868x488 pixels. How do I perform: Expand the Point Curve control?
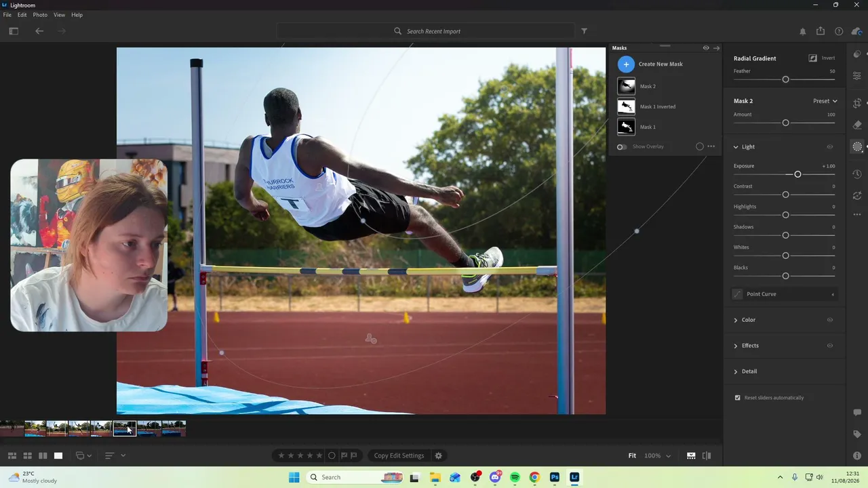pos(833,294)
